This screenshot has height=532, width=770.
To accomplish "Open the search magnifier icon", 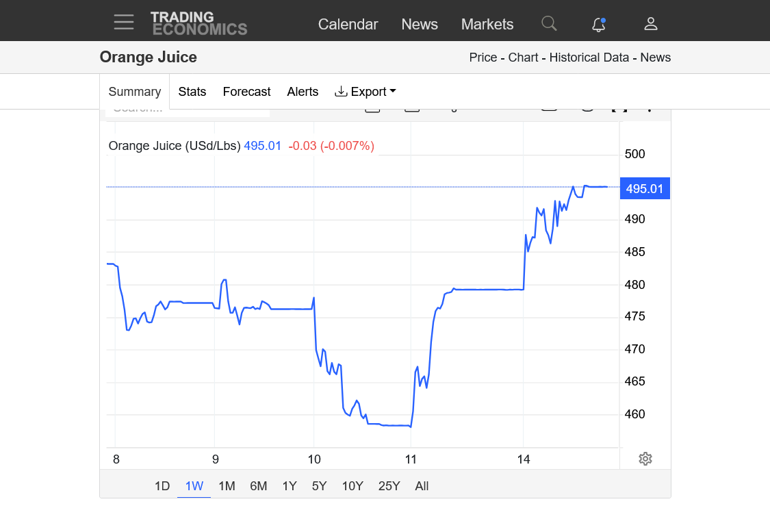I will click(549, 23).
